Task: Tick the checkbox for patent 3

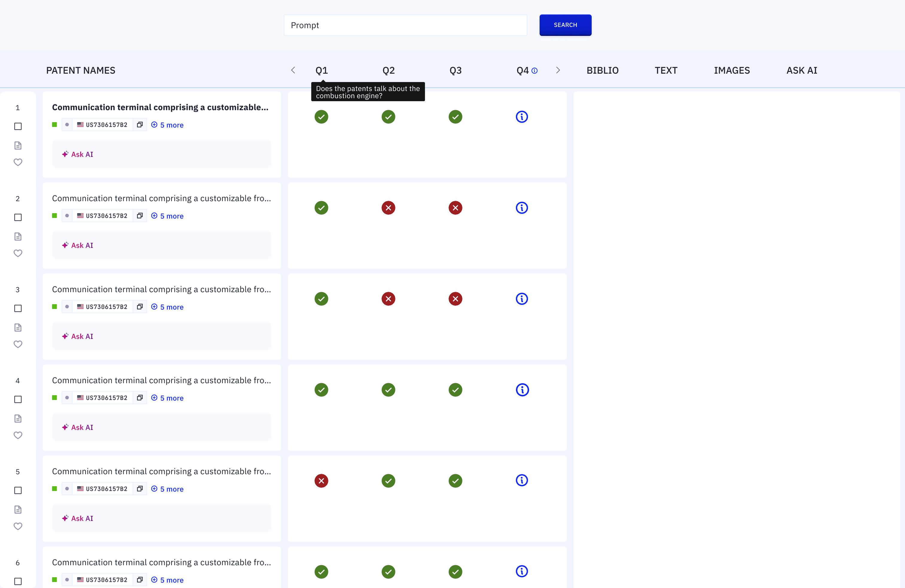Action: (x=18, y=308)
